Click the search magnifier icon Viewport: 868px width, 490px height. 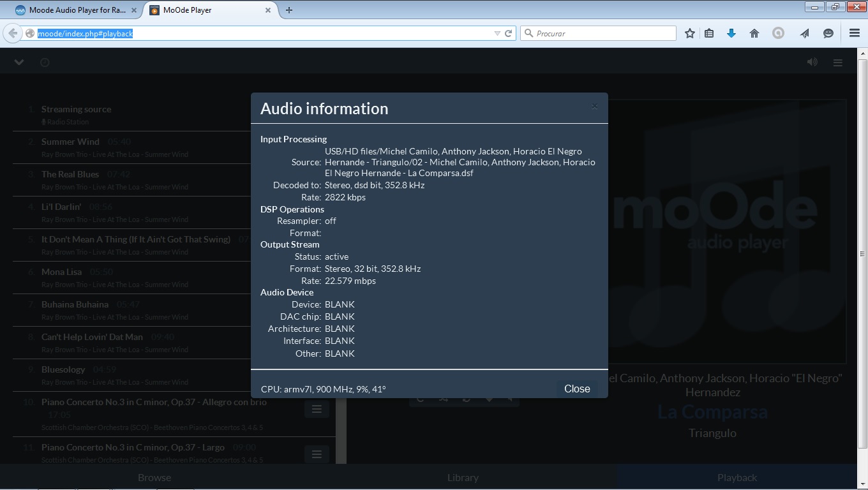point(528,33)
